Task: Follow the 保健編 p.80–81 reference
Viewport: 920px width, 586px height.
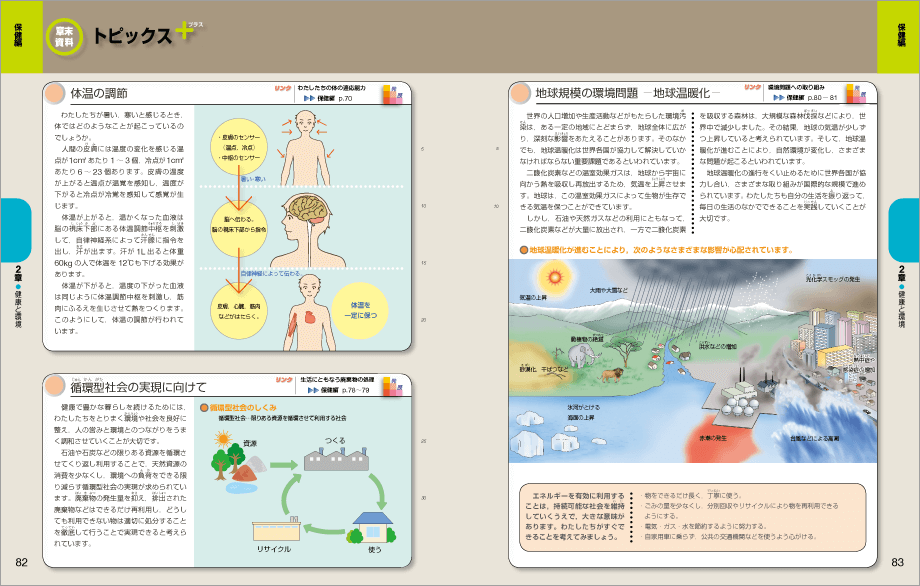Action: click(x=806, y=97)
